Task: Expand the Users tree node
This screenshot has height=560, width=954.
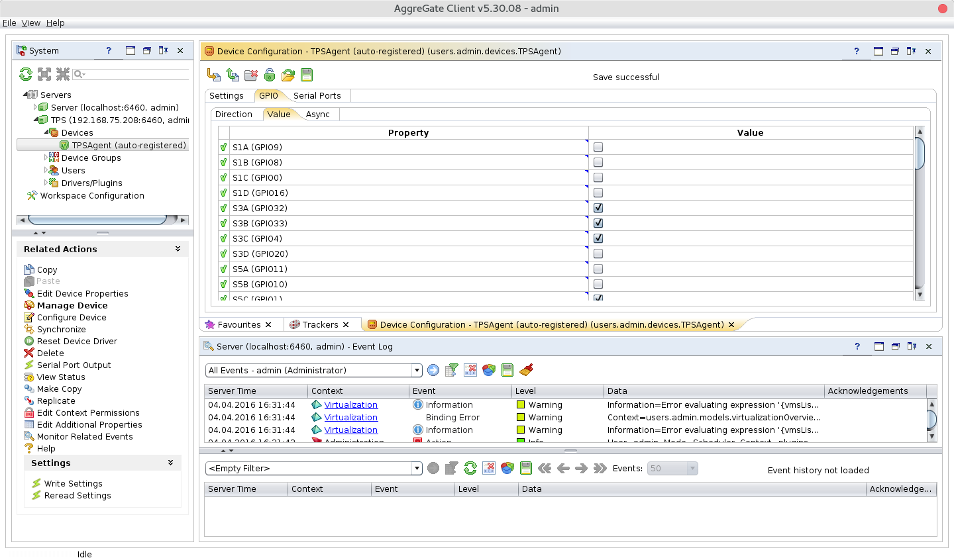Action: (x=46, y=170)
